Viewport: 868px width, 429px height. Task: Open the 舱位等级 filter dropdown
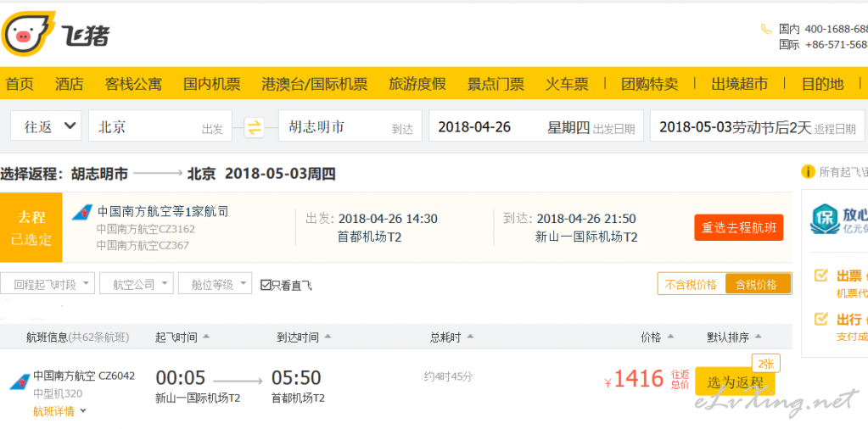(x=216, y=283)
